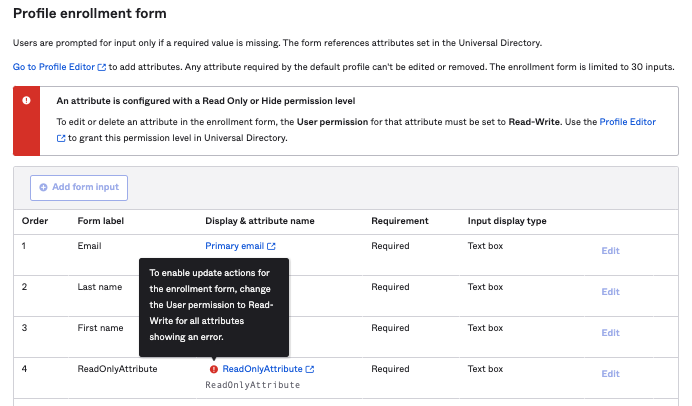
Task: Click 'Text box' in the First name row
Action: (x=485, y=328)
